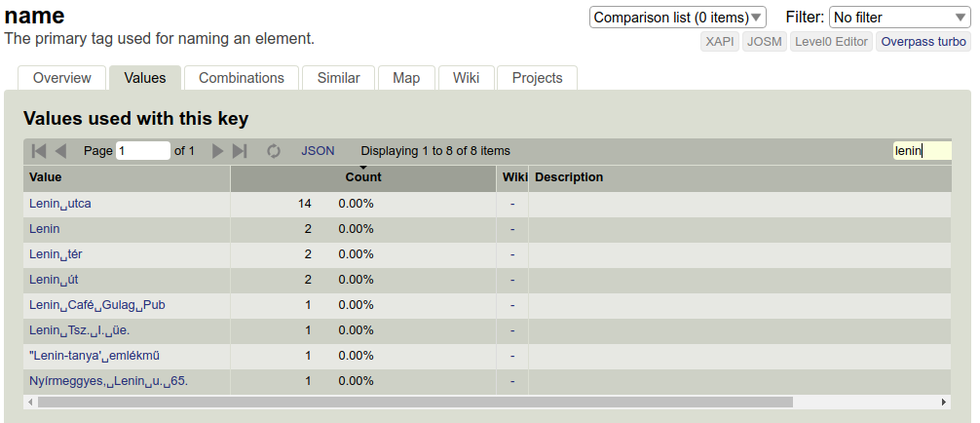
Task: Go to previous page arrow
Action: [x=60, y=151]
